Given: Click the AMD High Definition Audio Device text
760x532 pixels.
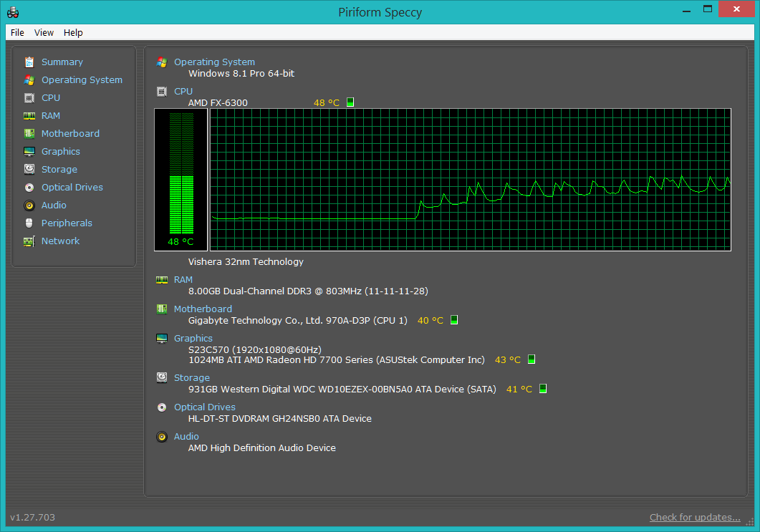Looking at the screenshot, I should [x=261, y=448].
